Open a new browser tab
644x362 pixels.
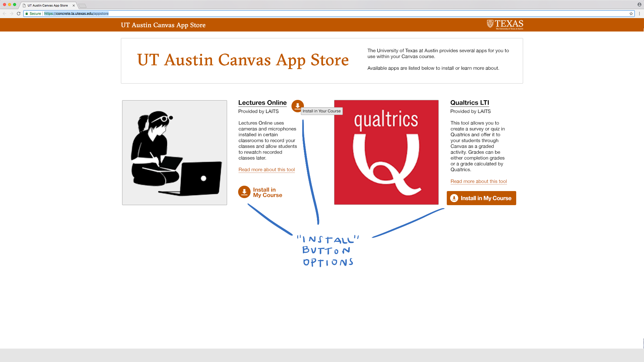pos(83,6)
